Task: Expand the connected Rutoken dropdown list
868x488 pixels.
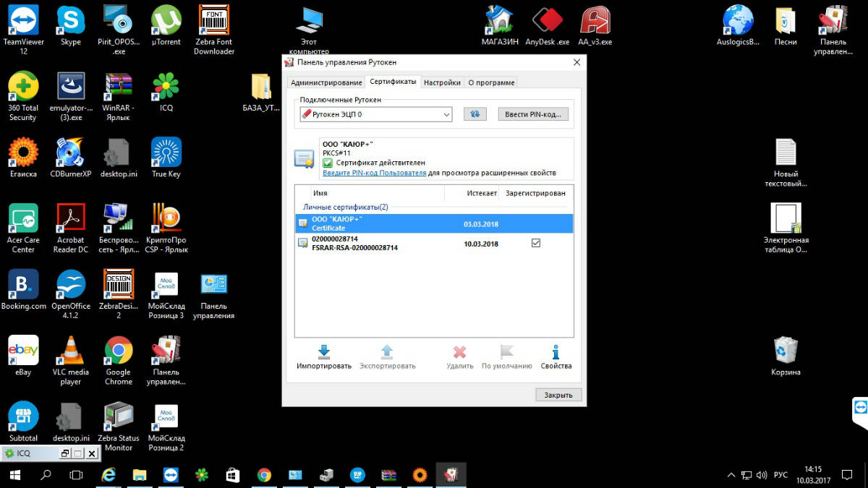Action: pyautogui.click(x=446, y=114)
